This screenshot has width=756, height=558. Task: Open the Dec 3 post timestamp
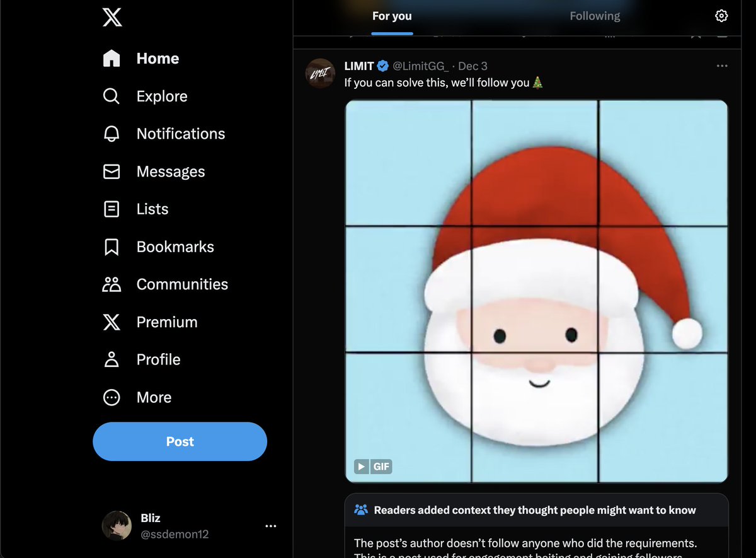pos(472,66)
